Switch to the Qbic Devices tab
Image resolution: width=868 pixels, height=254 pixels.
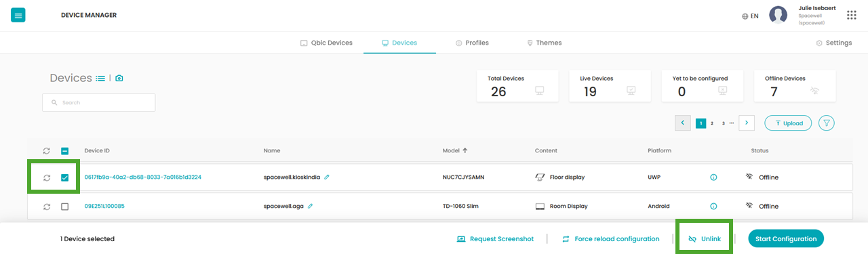(326, 43)
